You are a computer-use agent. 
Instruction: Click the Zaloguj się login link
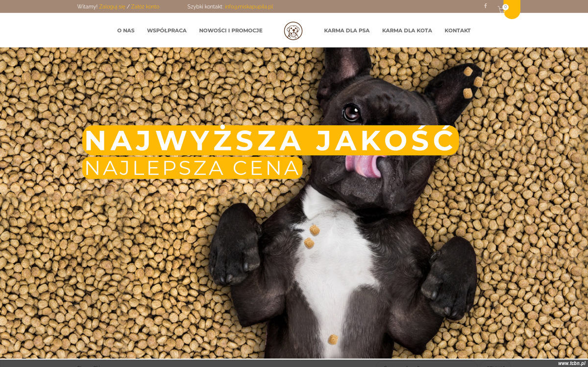112,7
